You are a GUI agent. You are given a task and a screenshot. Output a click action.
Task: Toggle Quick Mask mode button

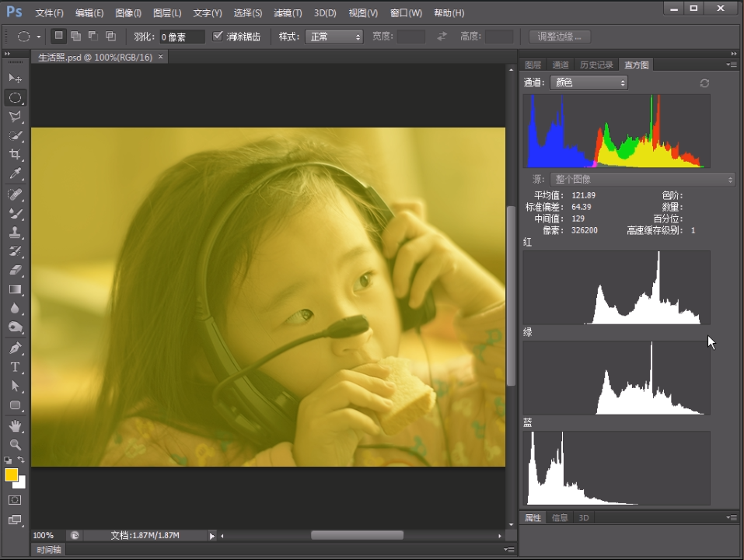pos(15,500)
